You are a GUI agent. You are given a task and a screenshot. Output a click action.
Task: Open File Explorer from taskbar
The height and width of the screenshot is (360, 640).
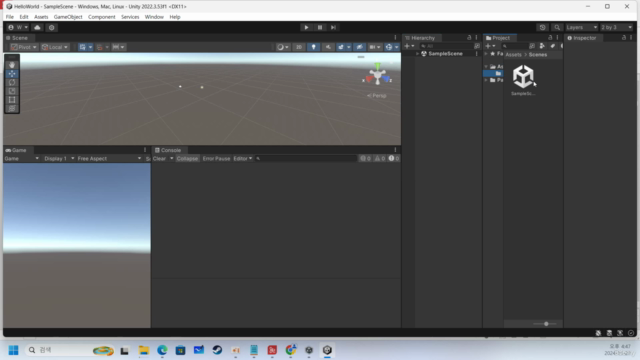144,350
